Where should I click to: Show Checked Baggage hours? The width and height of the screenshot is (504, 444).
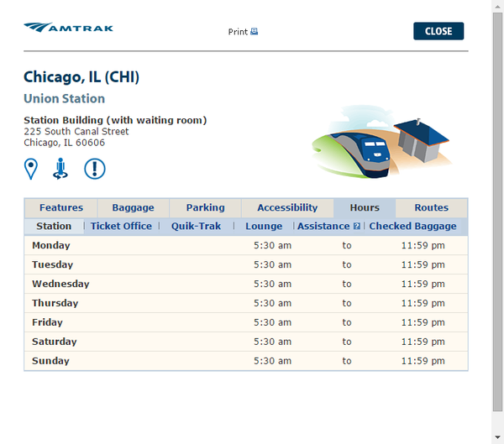pos(412,226)
